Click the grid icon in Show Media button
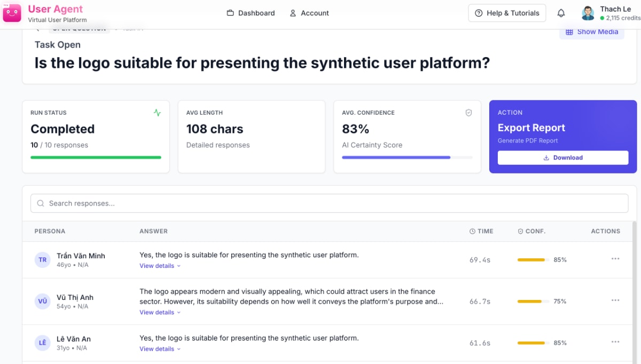The image size is (641, 364). point(569,31)
